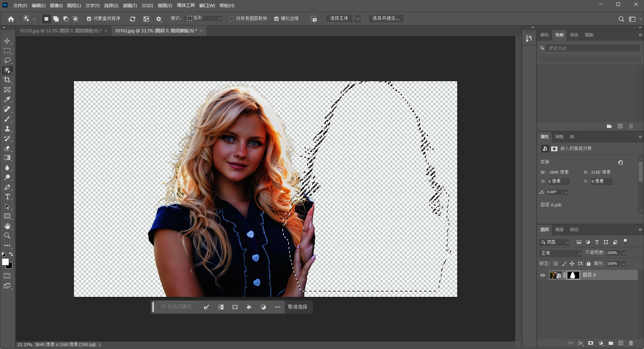
Task: Toggle the 对象查找程序 checkbox
Action: tap(89, 19)
